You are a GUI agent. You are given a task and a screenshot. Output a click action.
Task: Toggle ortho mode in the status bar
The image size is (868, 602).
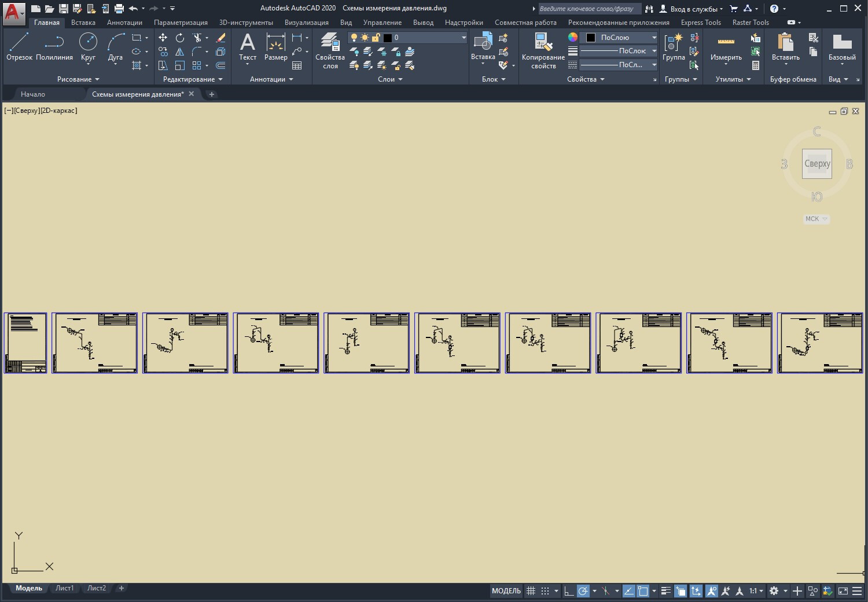569,591
